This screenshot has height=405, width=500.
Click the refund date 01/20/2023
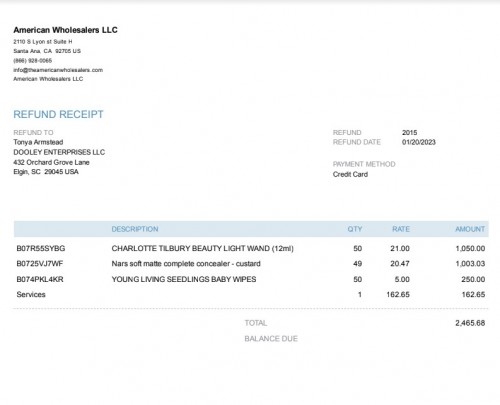pos(419,142)
